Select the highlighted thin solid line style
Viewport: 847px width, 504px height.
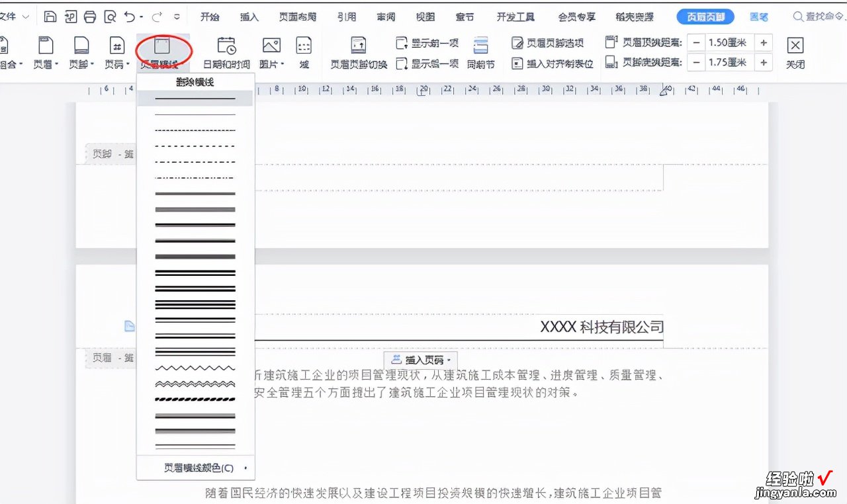[x=195, y=99]
